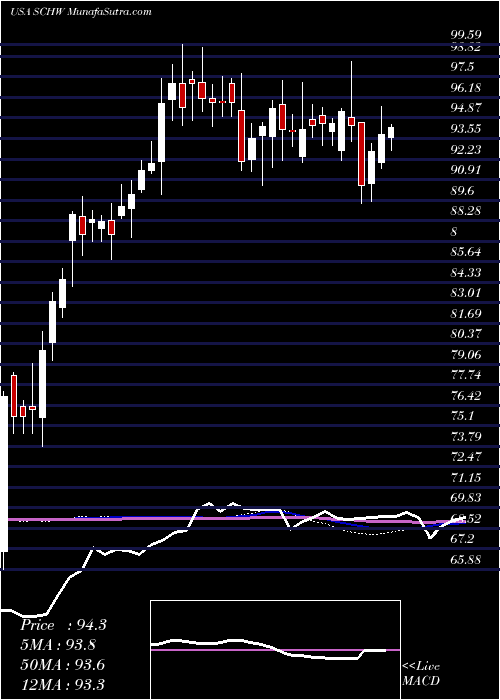Viewport: 500px width, 700px height.
Task: Click the '<<Live MACD' label
Action: click(x=421, y=673)
